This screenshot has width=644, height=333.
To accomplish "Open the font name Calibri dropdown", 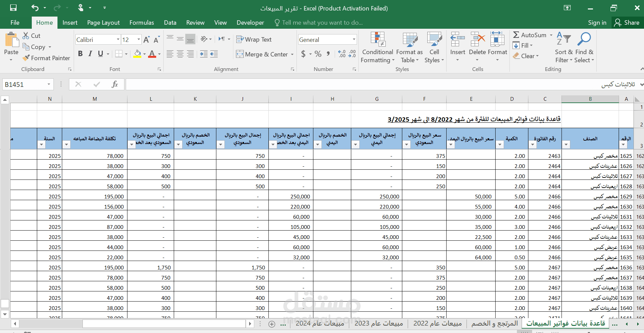I will coord(118,40).
